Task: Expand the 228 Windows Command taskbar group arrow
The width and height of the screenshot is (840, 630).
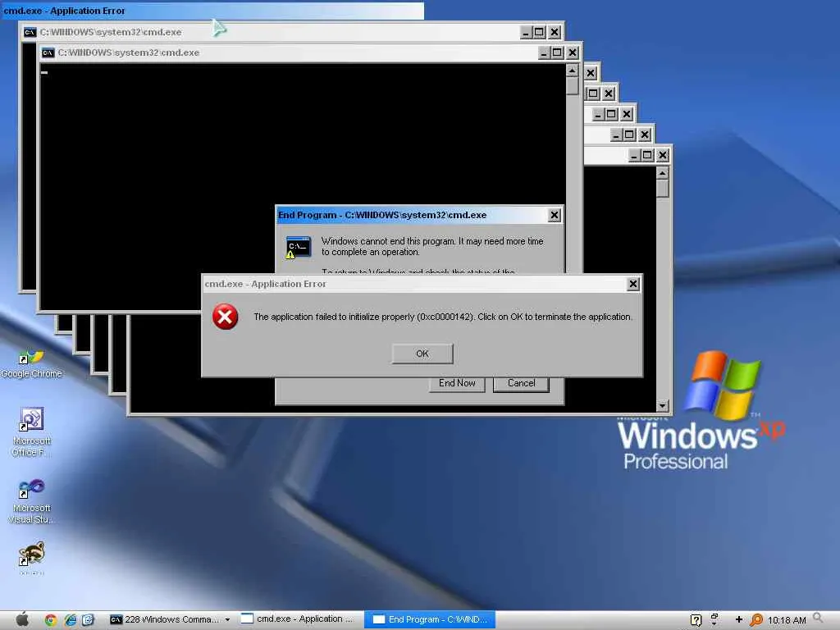Action: point(228,620)
